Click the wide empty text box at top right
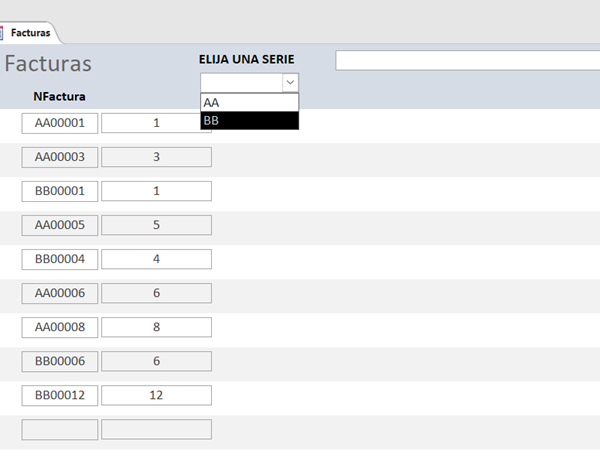The height and width of the screenshot is (458, 600). tap(467, 60)
